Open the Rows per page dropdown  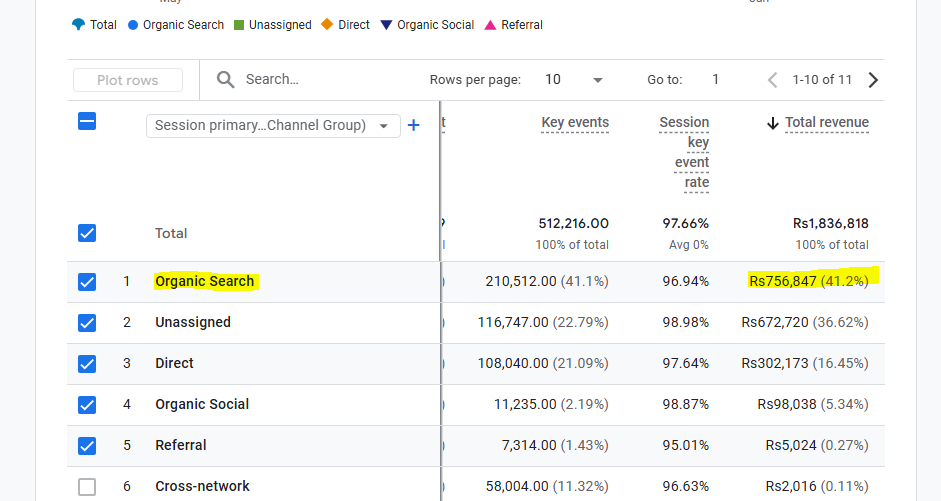[574, 80]
